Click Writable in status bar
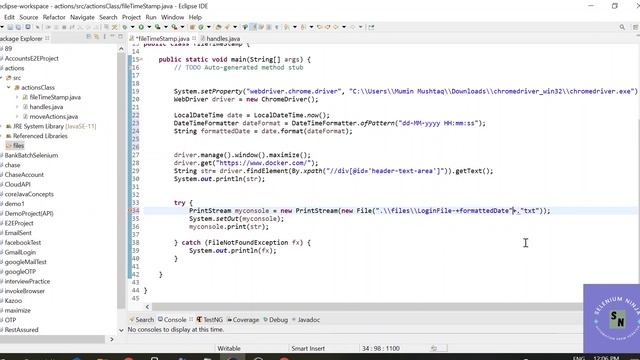The width and height of the screenshot is (640, 360). pyautogui.click(x=229, y=348)
